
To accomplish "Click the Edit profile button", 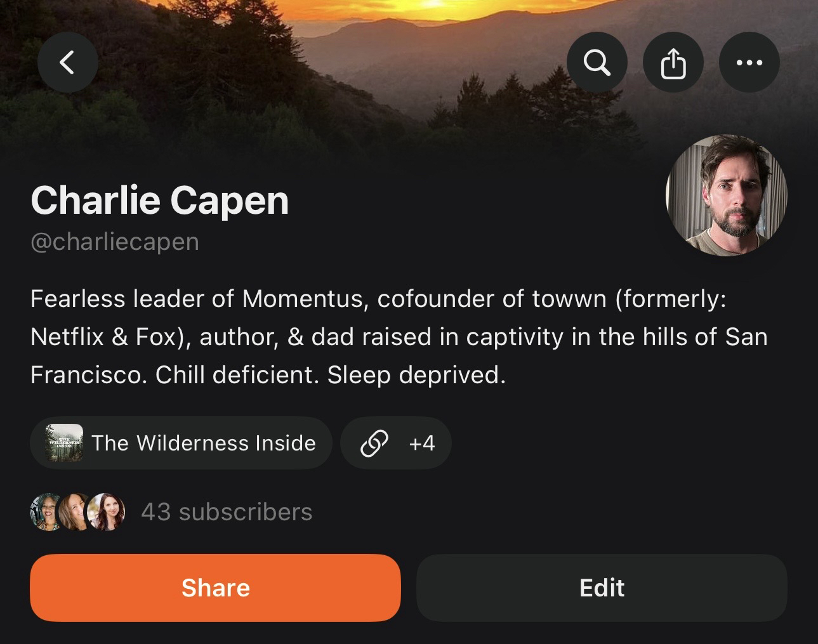I will point(602,588).
